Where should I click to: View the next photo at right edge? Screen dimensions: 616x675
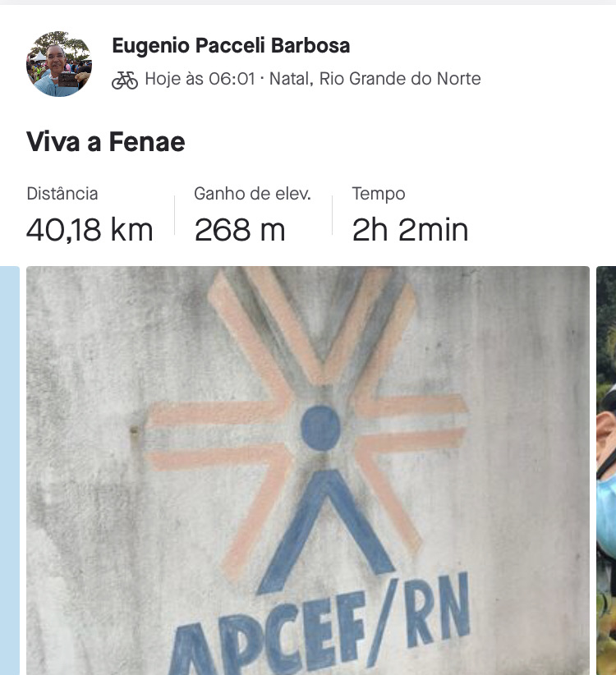(x=606, y=471)
